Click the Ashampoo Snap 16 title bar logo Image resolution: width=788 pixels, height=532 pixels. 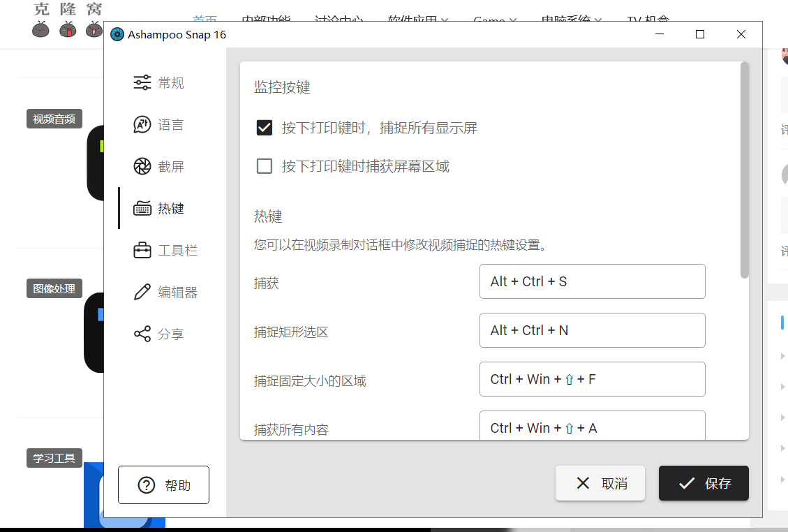(117, 34)
